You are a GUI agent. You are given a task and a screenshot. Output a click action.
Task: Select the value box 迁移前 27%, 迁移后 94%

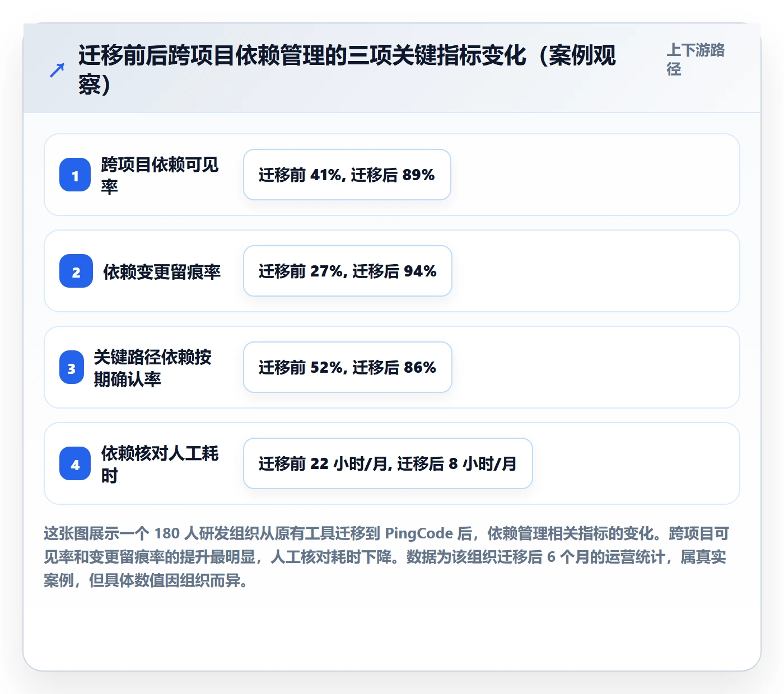click(348, 271)
